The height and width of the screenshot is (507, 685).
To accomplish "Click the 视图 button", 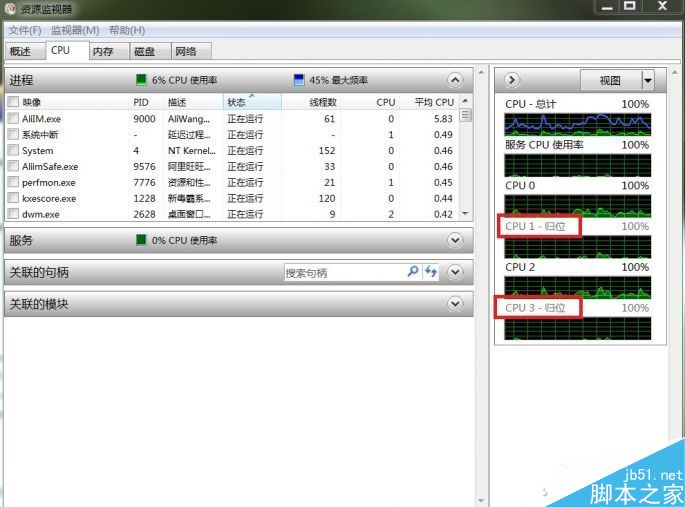I will point(609,80).
